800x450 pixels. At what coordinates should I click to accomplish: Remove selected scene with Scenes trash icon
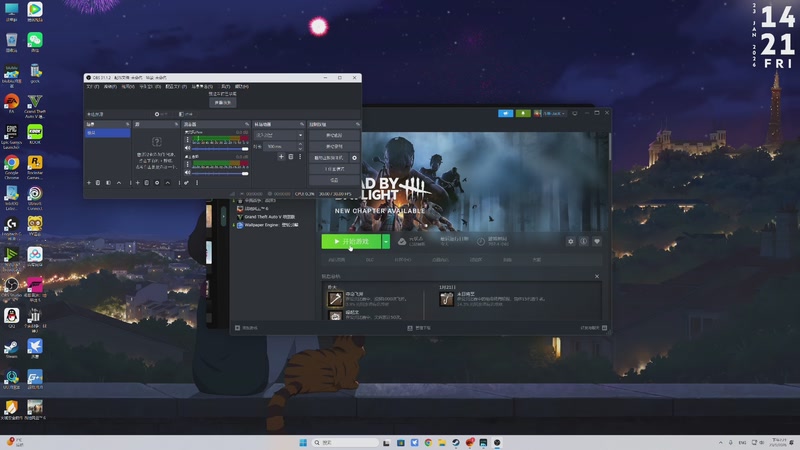click(98, 183)
